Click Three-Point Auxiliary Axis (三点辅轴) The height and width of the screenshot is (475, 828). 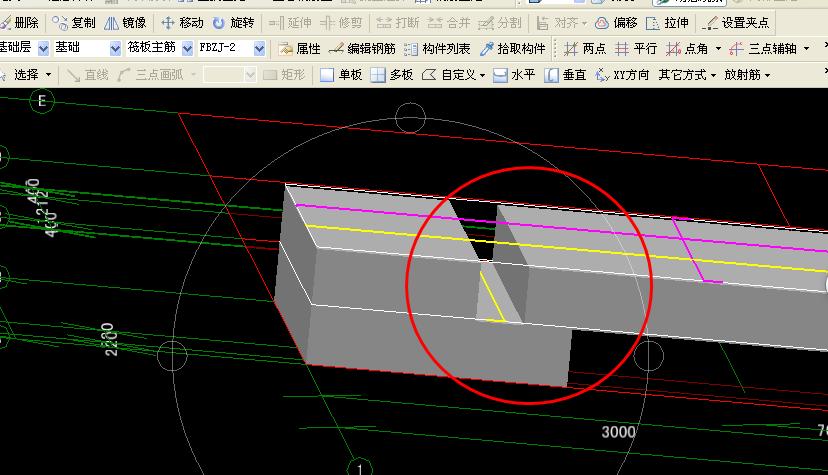763,49
